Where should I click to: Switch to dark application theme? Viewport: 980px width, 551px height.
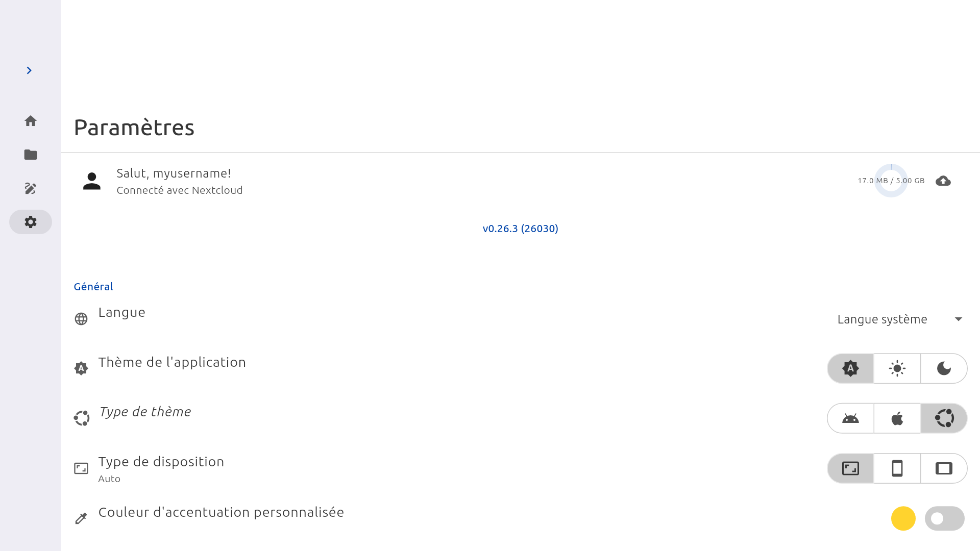pos(944,368)
